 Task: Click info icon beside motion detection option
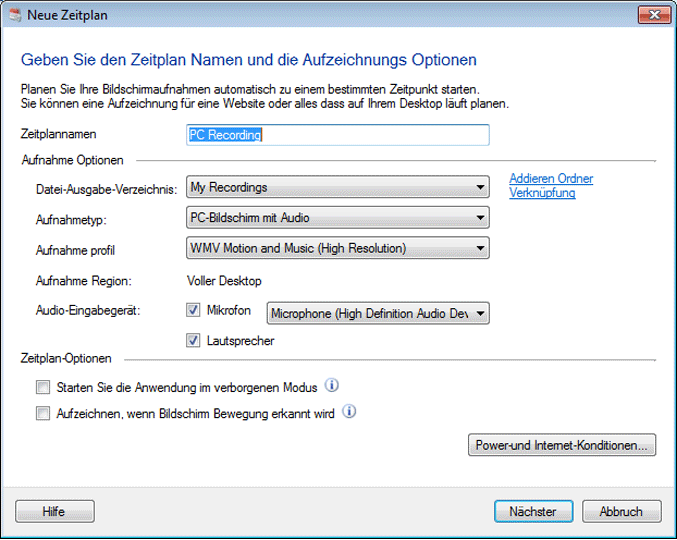(349, 411)
